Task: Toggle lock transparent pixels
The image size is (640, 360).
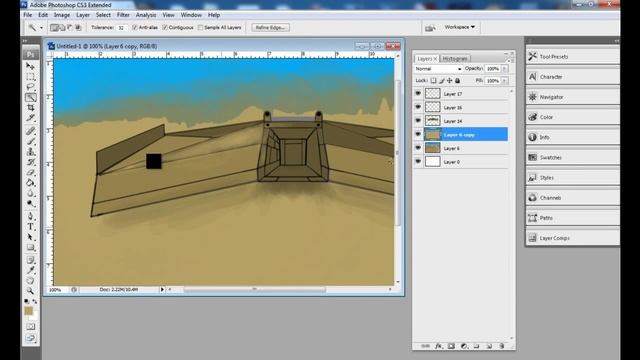Action: click(x=433, y=81)
